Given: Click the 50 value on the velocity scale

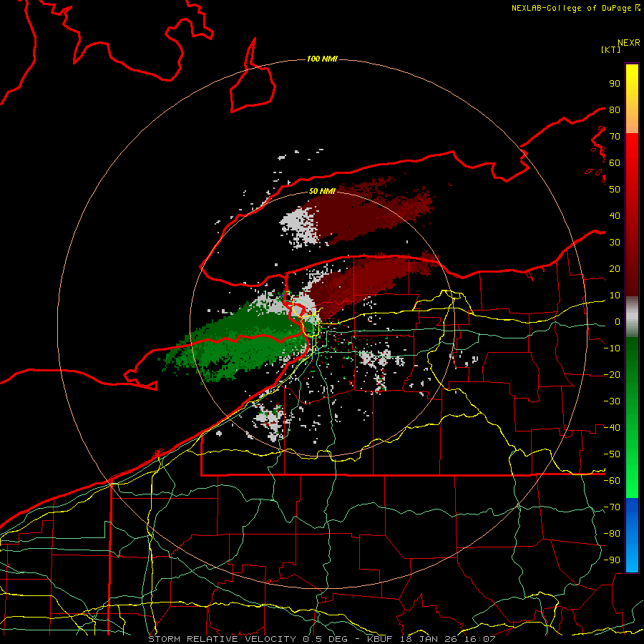Looking at the screenshot, I should point(615,190).
